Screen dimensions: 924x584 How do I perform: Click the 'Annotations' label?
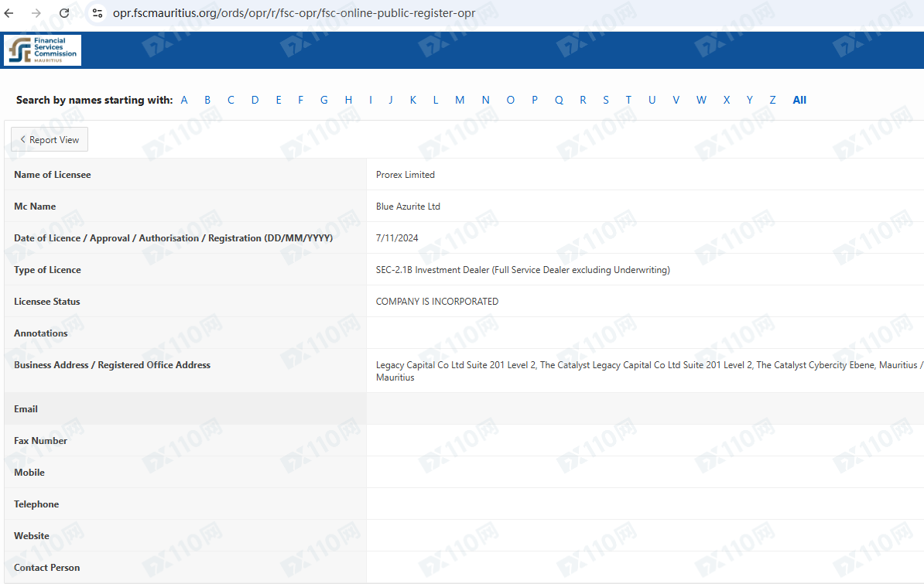coord(41,333)
